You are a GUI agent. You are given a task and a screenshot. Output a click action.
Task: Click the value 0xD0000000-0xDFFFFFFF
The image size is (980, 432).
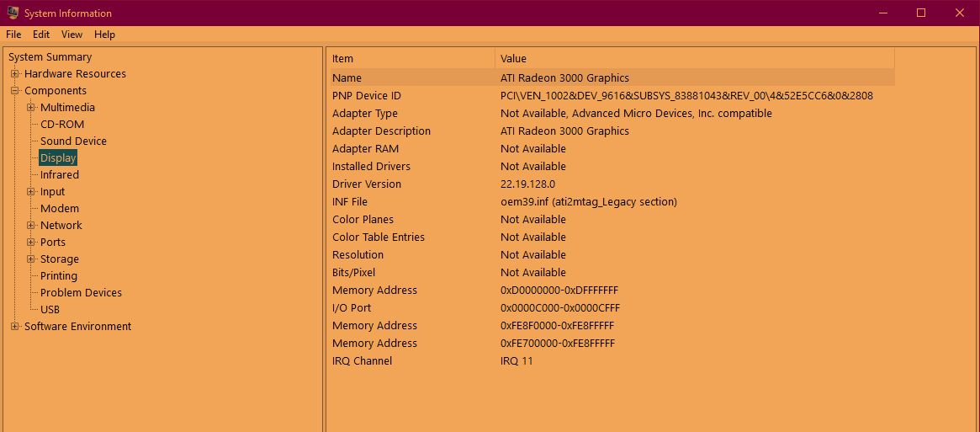click(x=559, y=291)
